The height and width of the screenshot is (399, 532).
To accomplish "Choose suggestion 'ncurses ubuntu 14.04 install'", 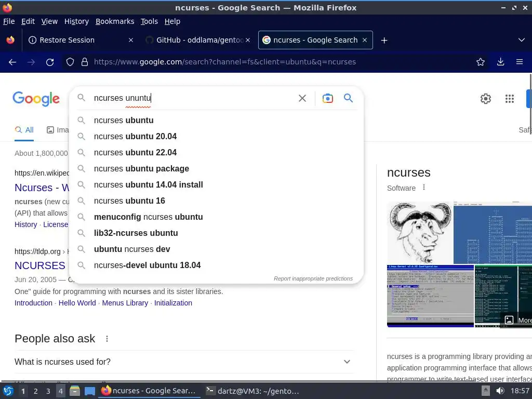I will (x=217, y=185).
